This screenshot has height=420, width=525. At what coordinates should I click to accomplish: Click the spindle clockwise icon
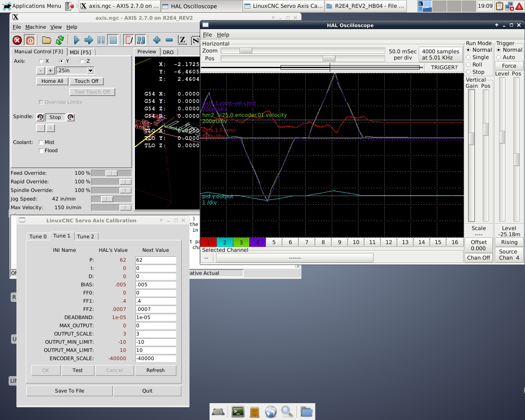coord(71,117)
